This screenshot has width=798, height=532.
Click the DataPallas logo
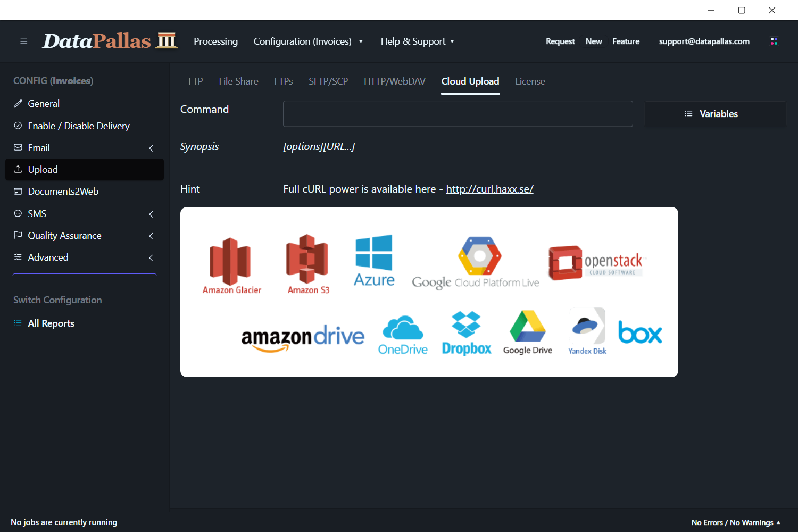pyautogui.click(x=110, y=41)
